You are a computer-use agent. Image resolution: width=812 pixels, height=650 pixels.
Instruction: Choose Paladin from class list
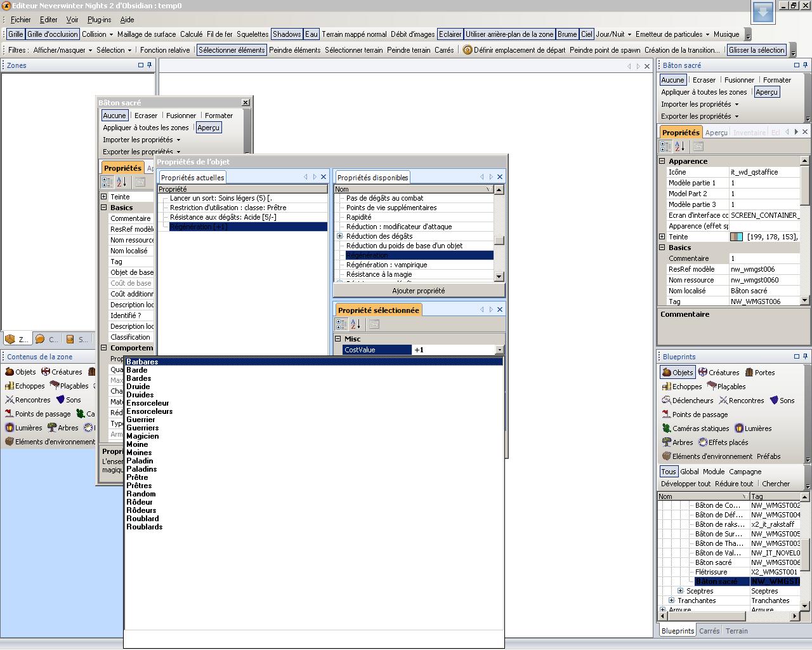click(x=140, y=461)
